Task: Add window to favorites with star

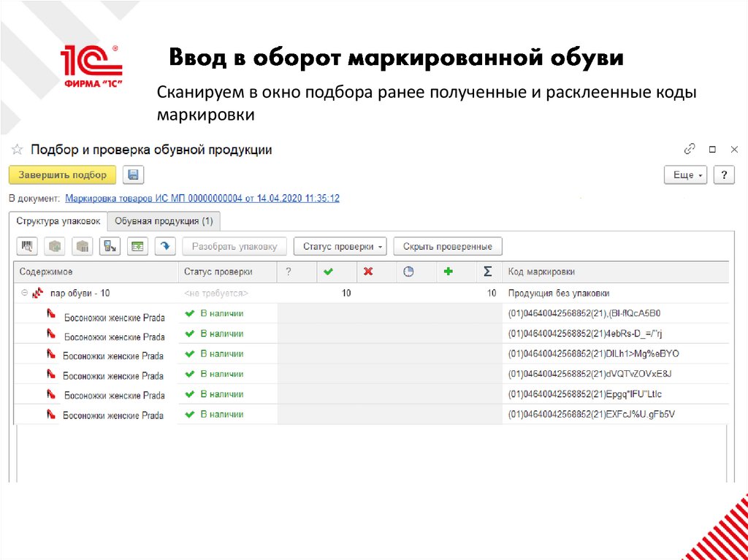Action: [x=17, y=150]
